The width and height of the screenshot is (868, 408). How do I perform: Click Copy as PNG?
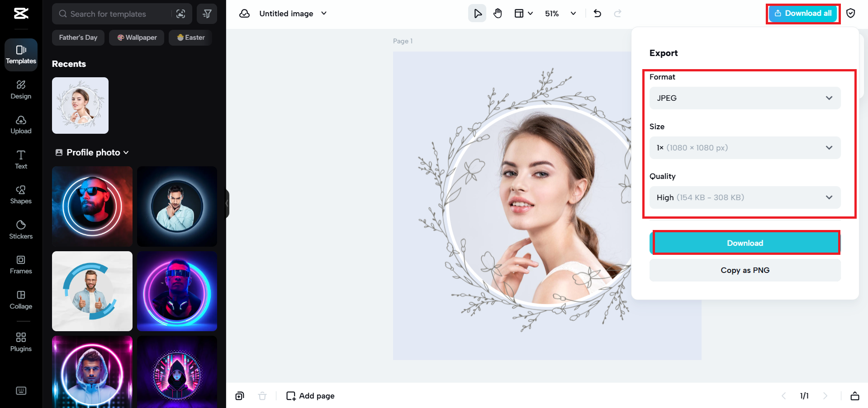tap(745, 270)
